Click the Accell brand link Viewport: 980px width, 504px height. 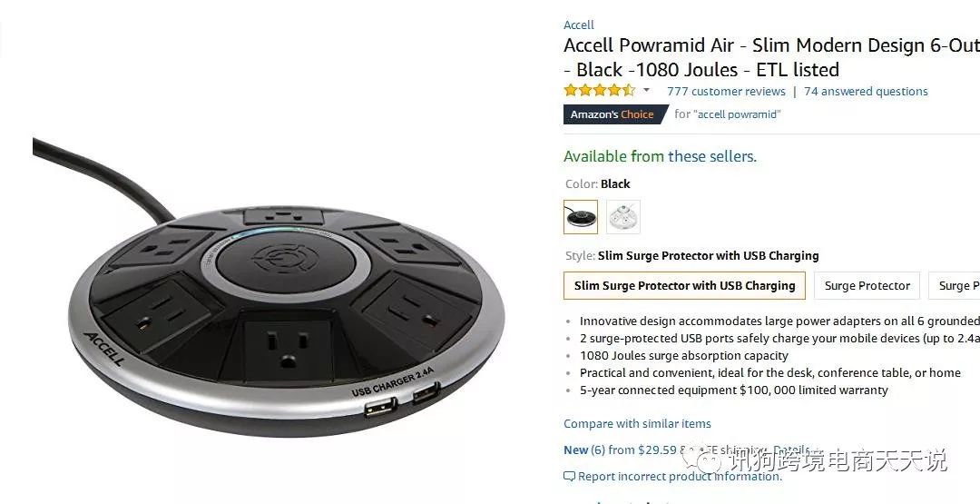pos(579,25)
